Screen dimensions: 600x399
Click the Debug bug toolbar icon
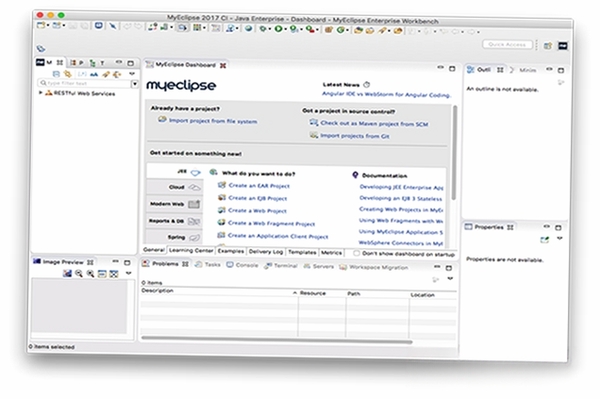(263, 28)
